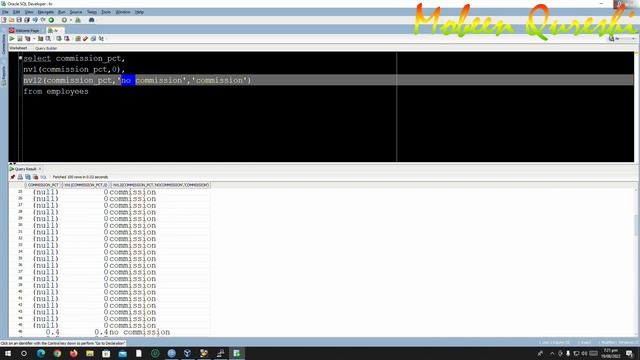Open the notification center in taskbar
640x360 pixels.
pos(629,353)
